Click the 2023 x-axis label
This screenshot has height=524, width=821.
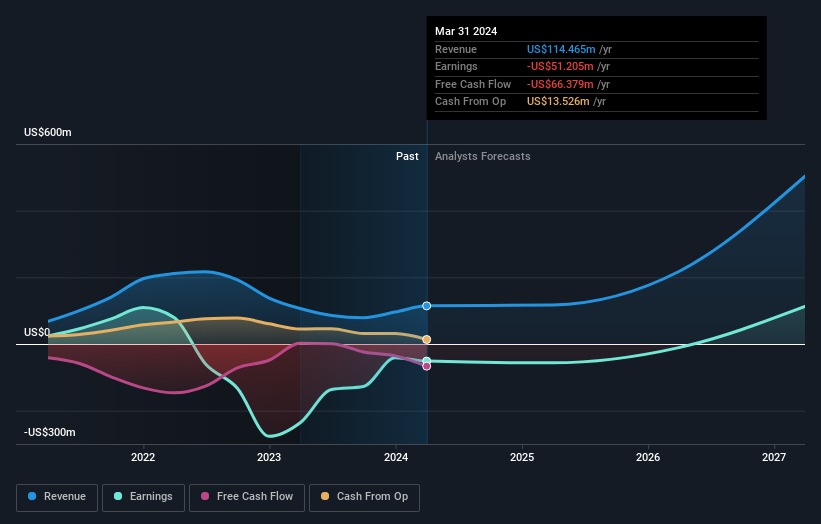(269, 457)
